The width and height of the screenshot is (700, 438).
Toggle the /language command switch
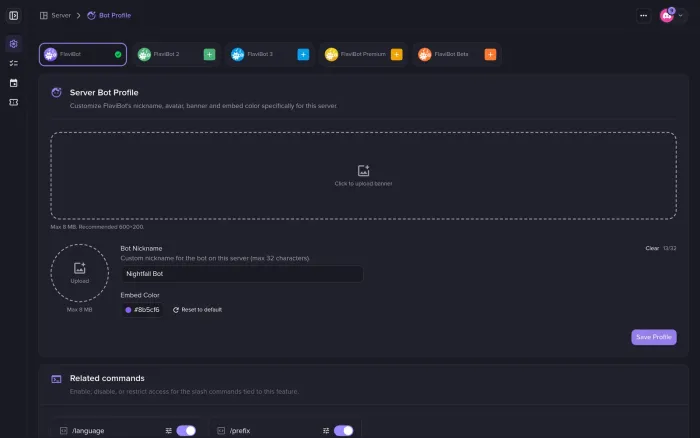pos(186,430)
